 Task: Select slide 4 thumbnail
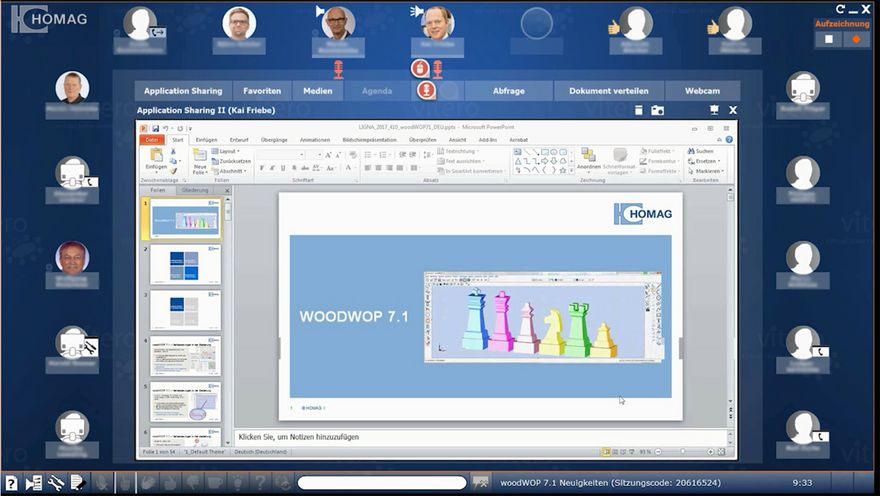(185, 356)
